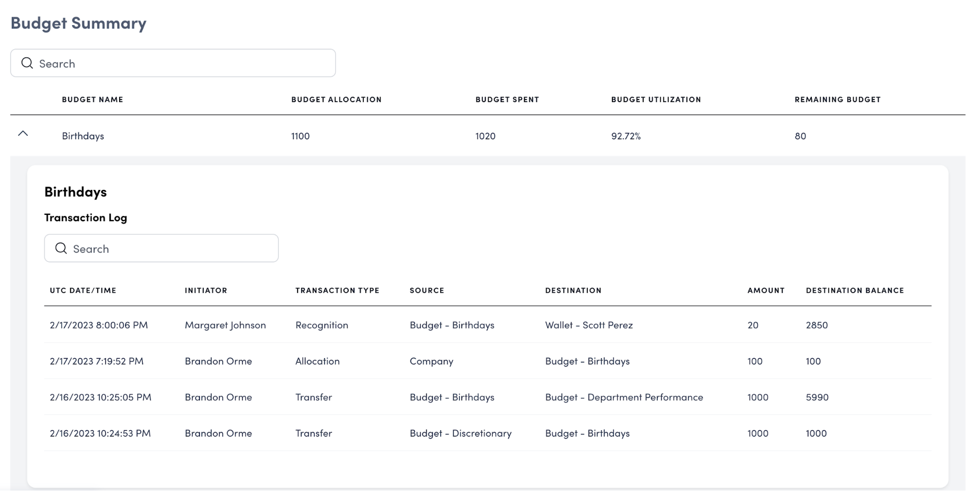This screenshot has width=980, height=491.
Task: Sort transactions by Initiator header
Action: (x=206, y=290)
